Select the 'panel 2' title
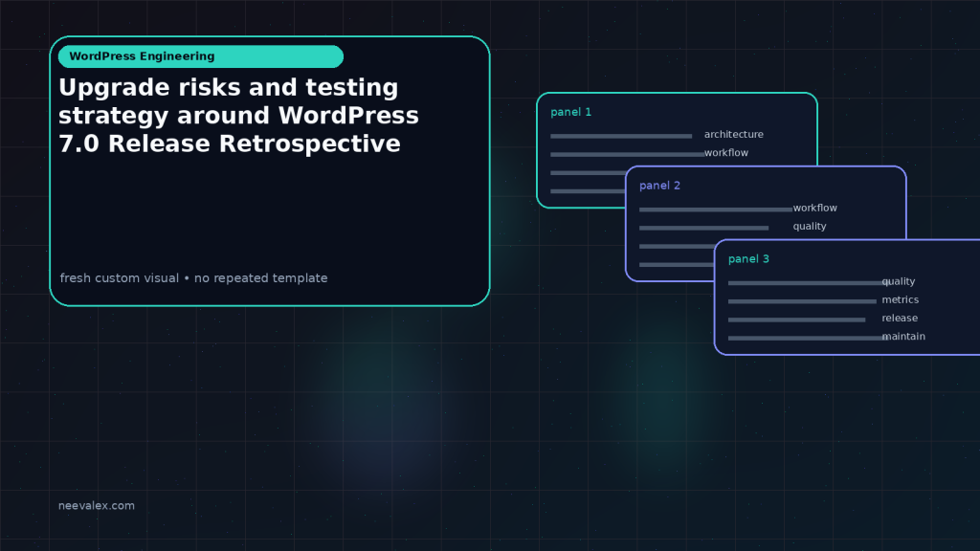This screenshot has height=551, width=980. (659, 186)
